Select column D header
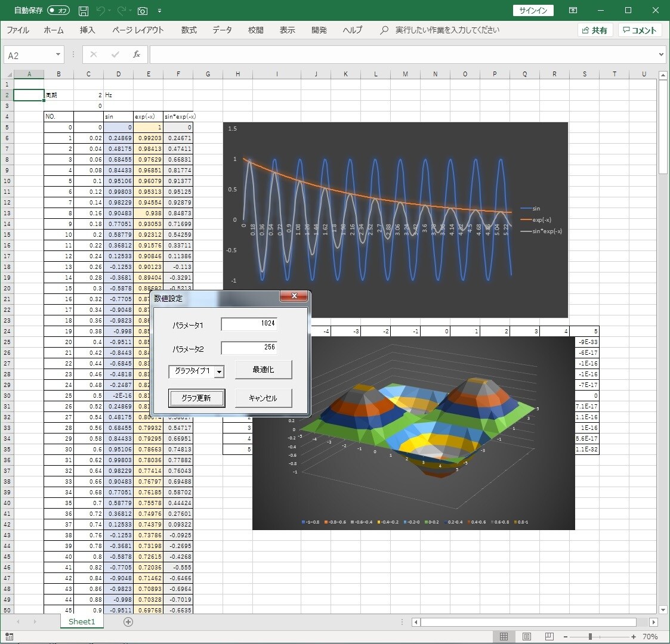Viewport: 670px width, 644px height. [118, 74]
